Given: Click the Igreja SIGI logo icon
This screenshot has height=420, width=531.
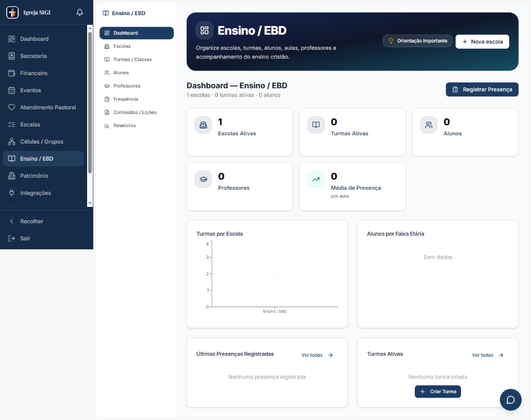Looking at the screenshot, I should point(12,12).
